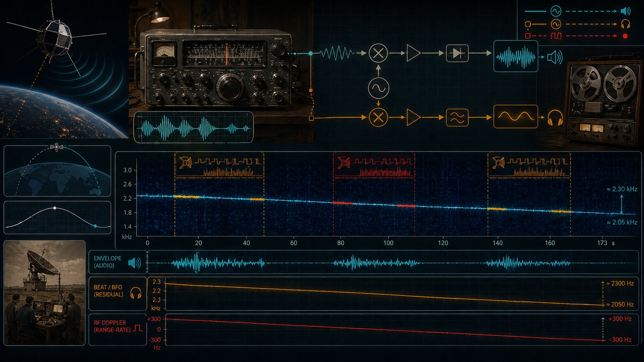Click the pulse icon beside the RF DOPPLER label
The width and height of the screenshot is (644, 362).
(x=138, y=329)
